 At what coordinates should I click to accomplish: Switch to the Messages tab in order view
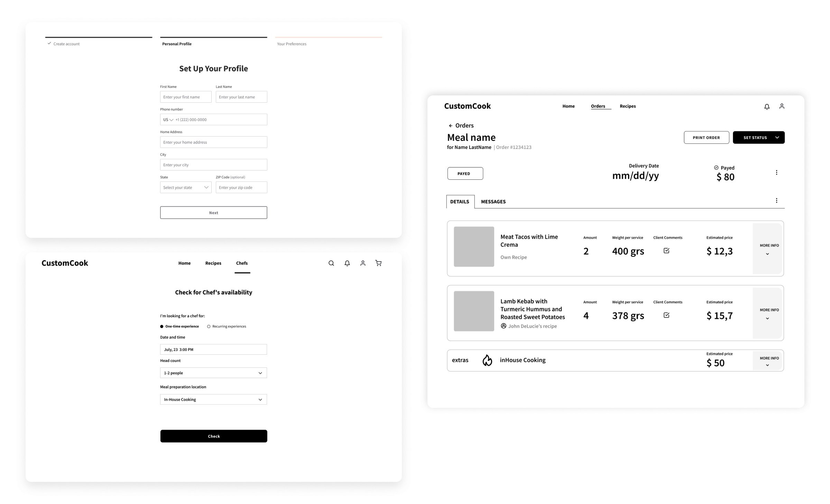click(493, 202)
